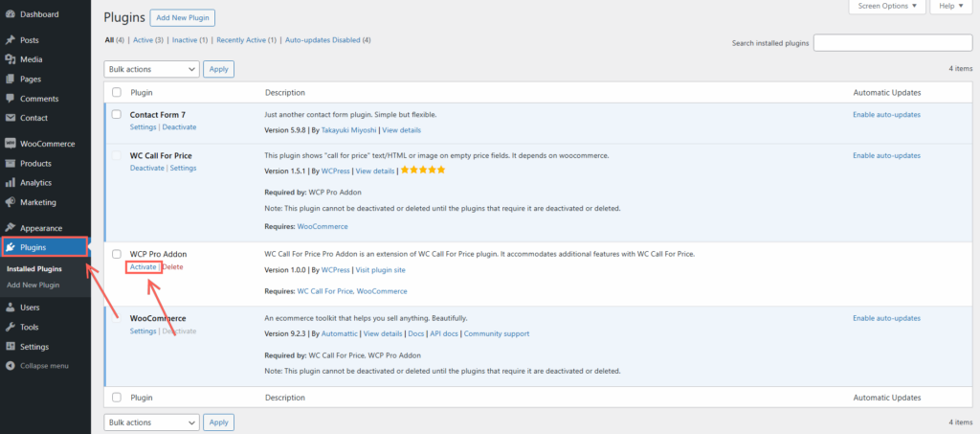Image resolution: width=980 pixels, height=434 pixels.
Task: Open WooCommerce Community support link
Action: click(497, 334)
